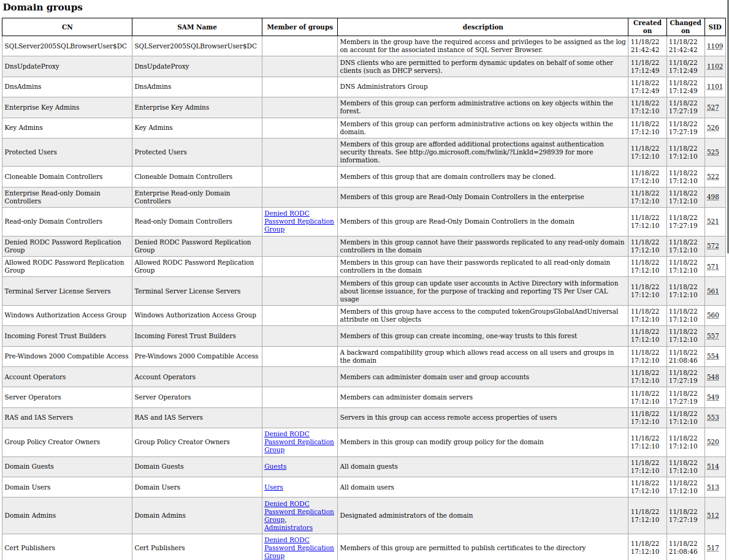Select the Cert Publishers CN cell
Viewport: 729px width, 560px height.
(67, 548)
